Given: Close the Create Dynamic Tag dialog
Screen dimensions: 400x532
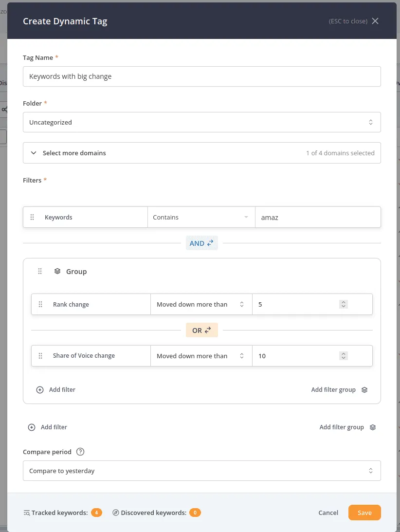Looking at the screenshot, I should pyautogui.click(x=375, y=21).
